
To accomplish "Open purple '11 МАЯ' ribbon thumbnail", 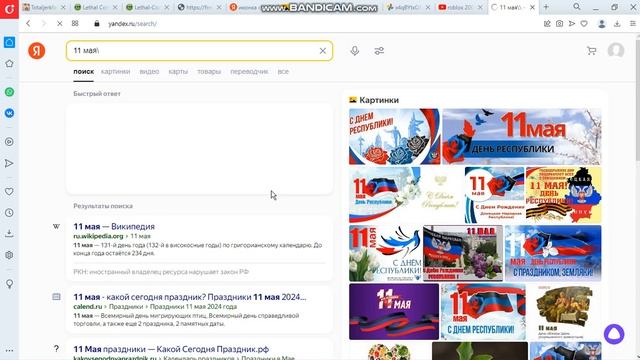I will click(x=394, y=312).
